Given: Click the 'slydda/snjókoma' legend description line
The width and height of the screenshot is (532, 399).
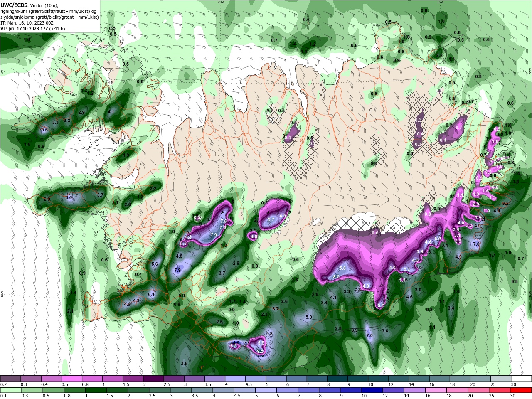Looking at the screenshot, I should pos(49,17).
